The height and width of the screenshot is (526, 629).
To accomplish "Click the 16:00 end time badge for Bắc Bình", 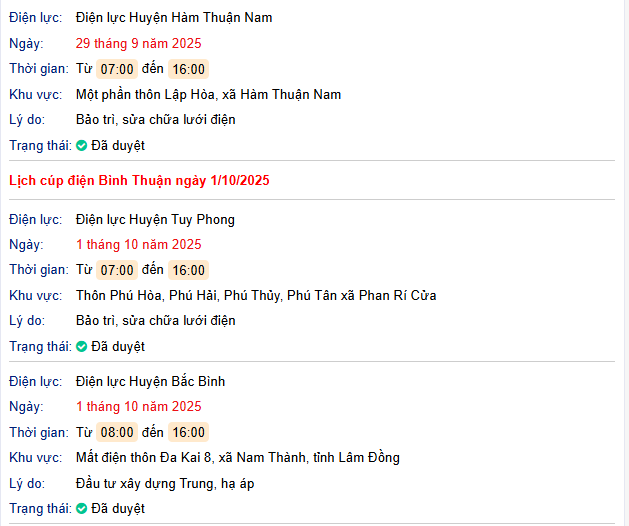I will point(188,432).
